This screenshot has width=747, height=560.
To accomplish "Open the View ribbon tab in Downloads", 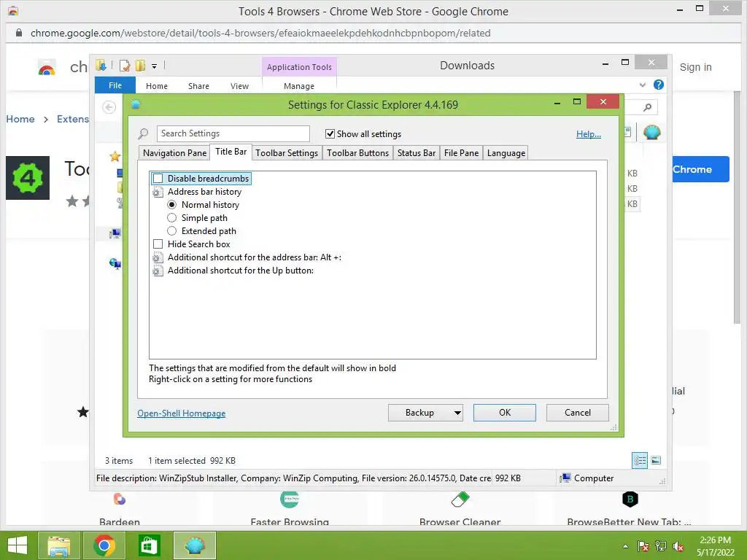I will (x=239, y=86).
